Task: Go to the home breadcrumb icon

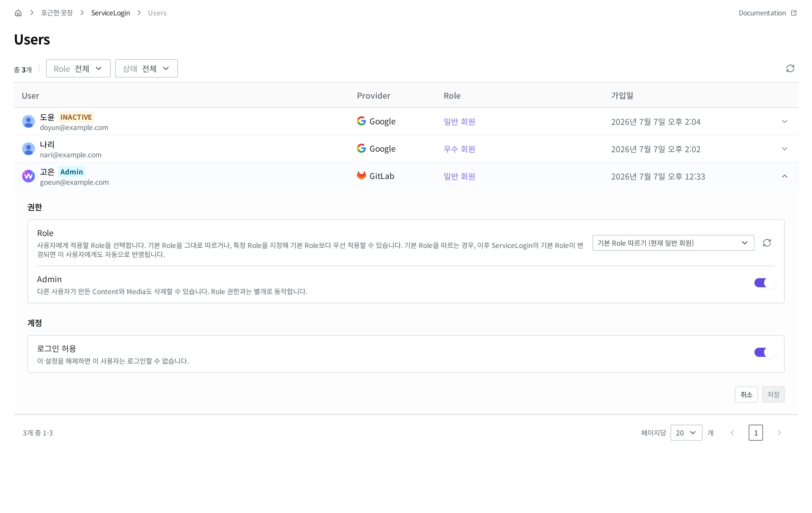Action: pos(18,13)
